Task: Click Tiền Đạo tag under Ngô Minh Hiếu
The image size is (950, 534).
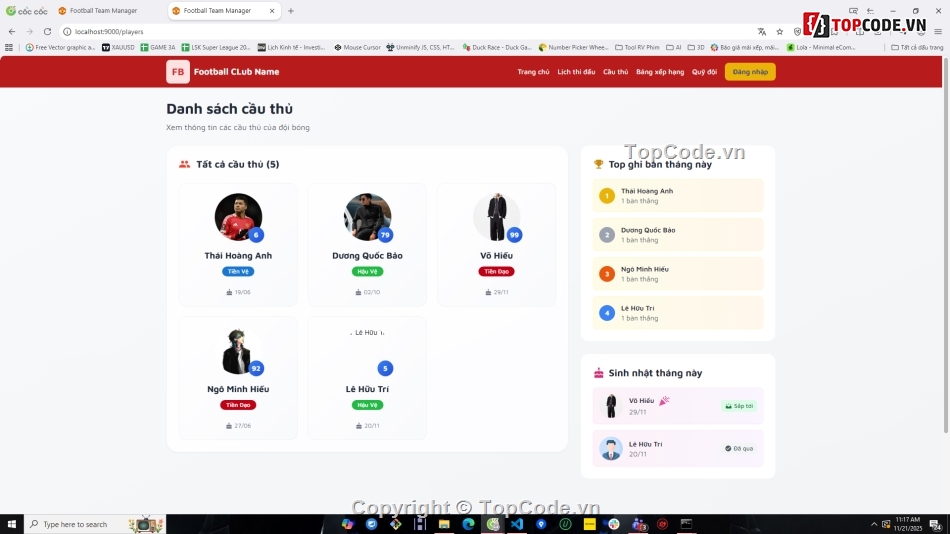Action: pos(238,405)
